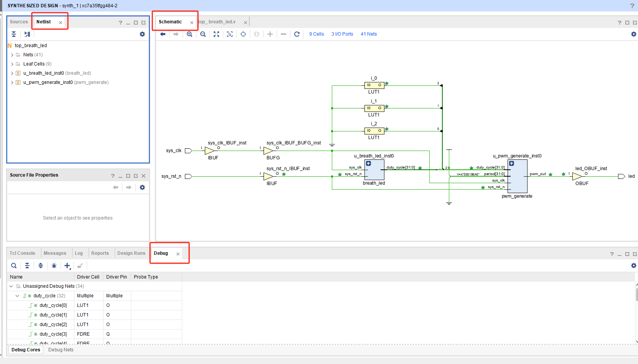Image resolution: width=638 pixels, height=364 pixels.
Task: Collapse the duty_cycle (32) bus row
Action: (x=17, y=296)
